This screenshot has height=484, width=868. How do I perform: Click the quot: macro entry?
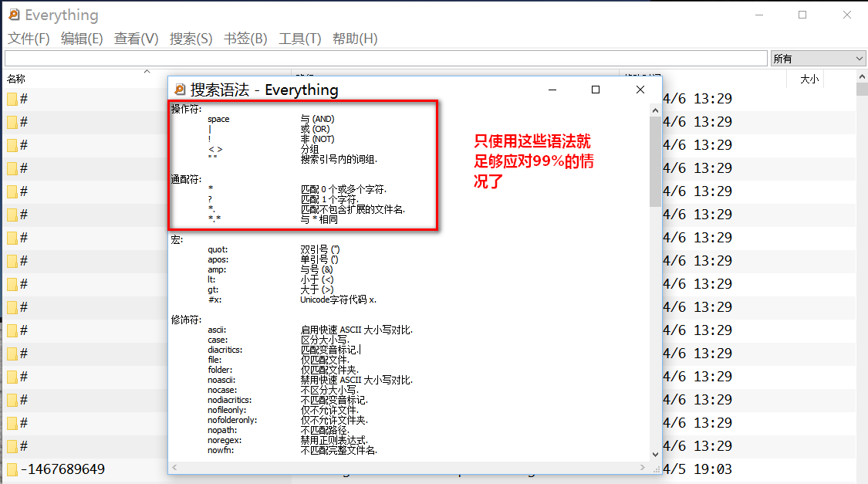click(218, 250)
